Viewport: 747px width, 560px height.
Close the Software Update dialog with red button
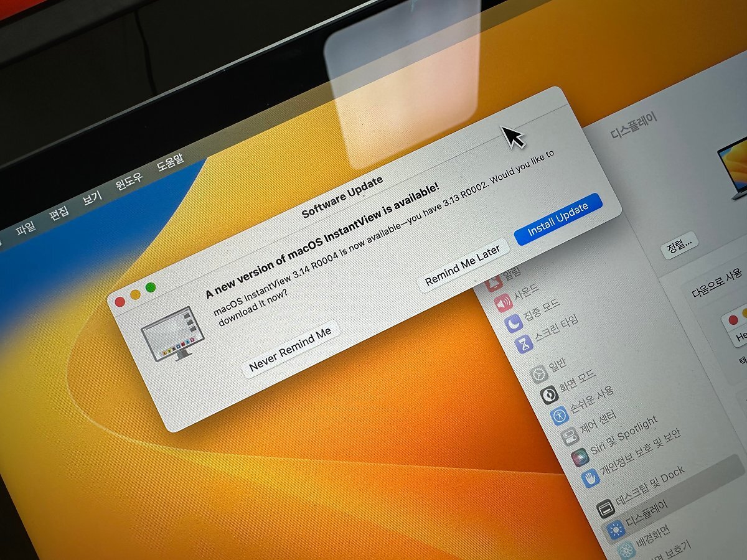pyautogui.click(x=120, y=301)
